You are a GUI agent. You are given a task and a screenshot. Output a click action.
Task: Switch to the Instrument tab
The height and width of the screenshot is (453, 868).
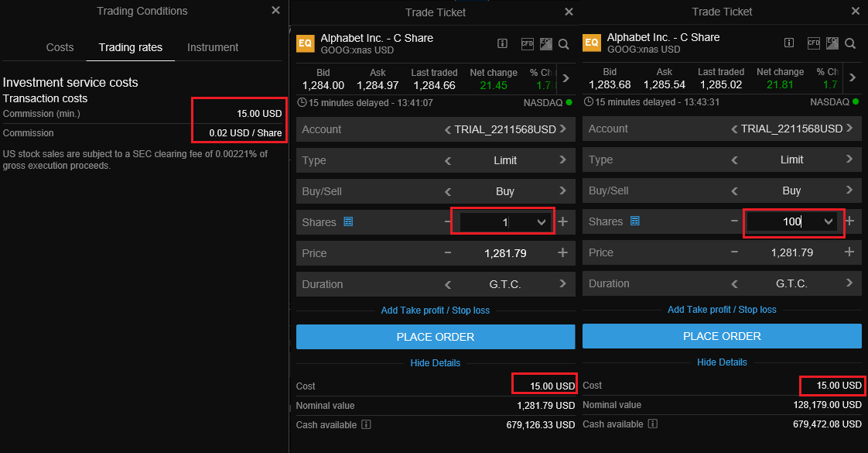213,48
